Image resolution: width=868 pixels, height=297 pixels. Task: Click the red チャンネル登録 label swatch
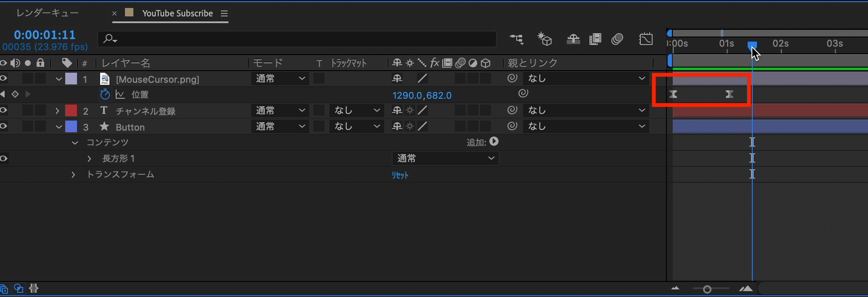[x=71, y=110]
